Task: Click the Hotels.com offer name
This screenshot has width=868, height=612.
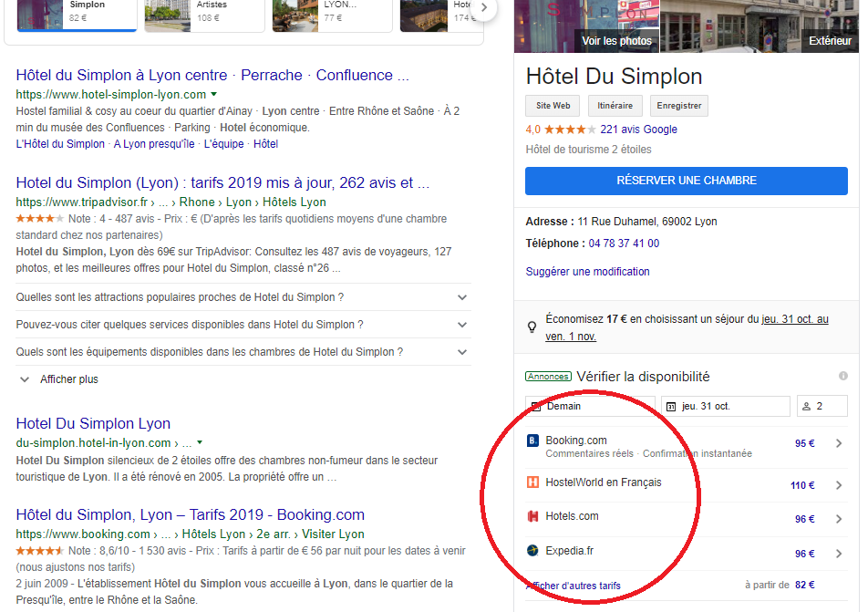Action: (572, 517)
